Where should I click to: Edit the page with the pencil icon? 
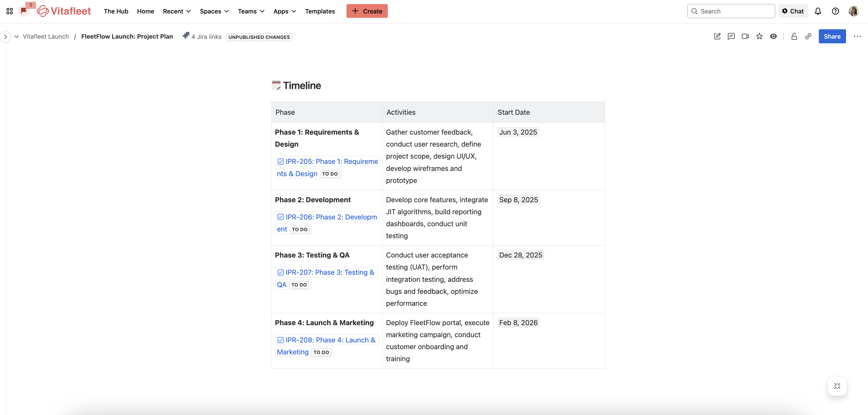click(717, 36)
